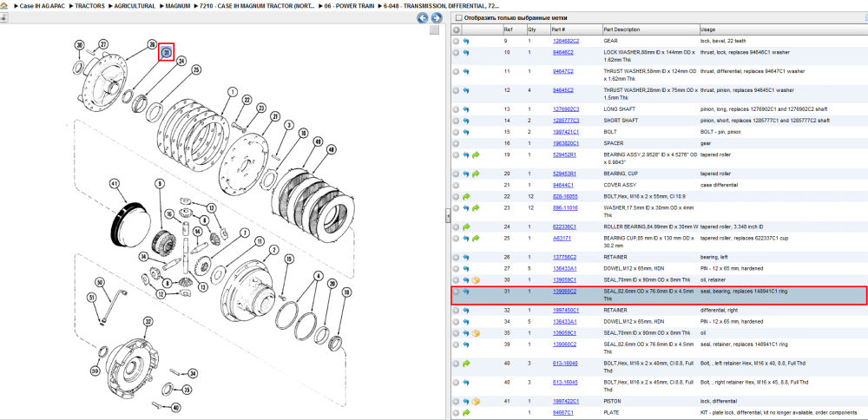Click 'tapered roller, 3.346 inch ID' usage text
The width and height of the screenshot is (868, 420).
pos(731,226)
